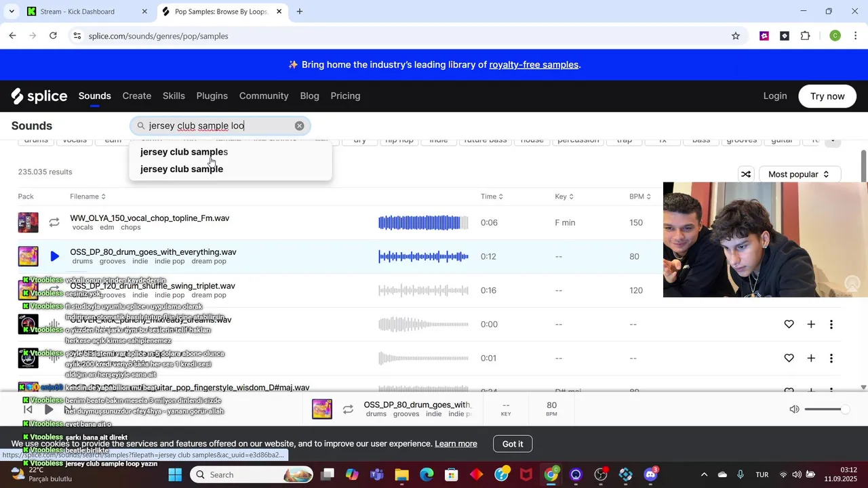
Task: Sort by Key column
Action: (x=564, y=197)
